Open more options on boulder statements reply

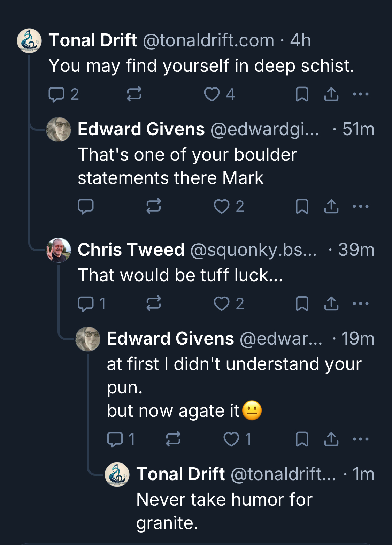pos(360,206)
